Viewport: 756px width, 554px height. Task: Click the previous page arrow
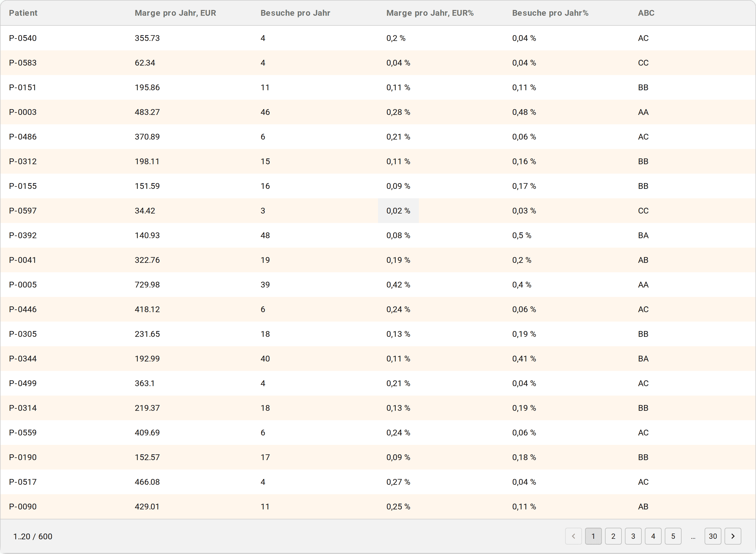[573, 536]
